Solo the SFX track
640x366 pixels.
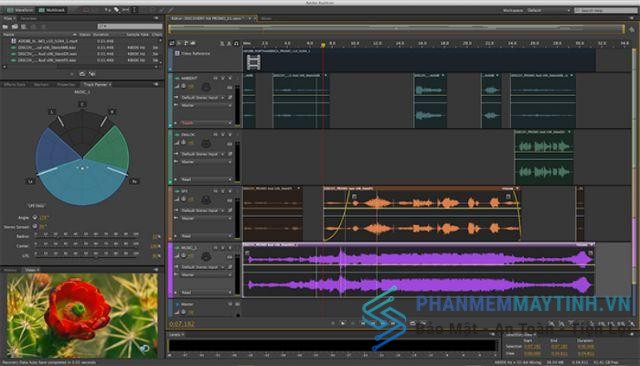223,191
